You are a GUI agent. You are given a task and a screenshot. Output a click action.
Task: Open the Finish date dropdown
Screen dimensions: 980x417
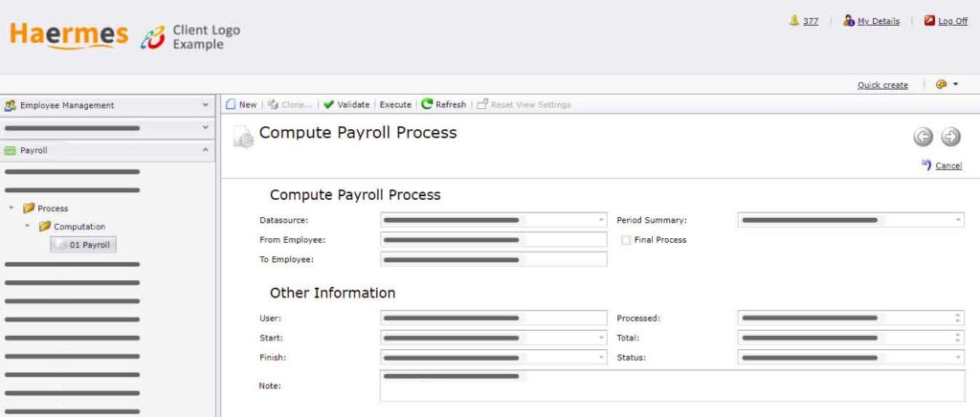601,358
